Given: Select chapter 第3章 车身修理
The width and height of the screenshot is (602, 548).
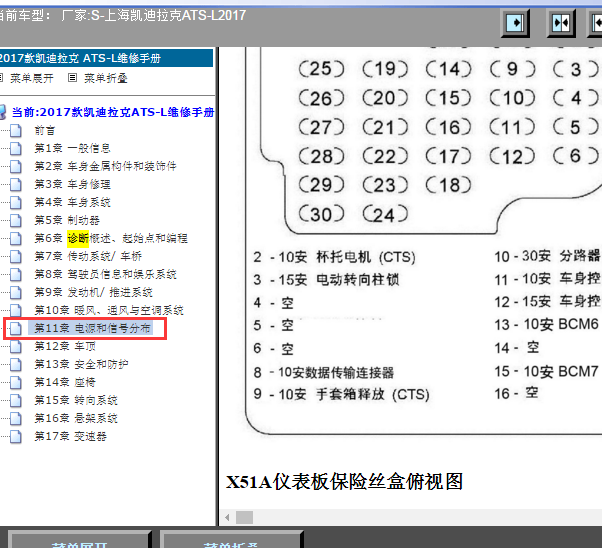Looking at the screenshot, I should pos(73,184).
